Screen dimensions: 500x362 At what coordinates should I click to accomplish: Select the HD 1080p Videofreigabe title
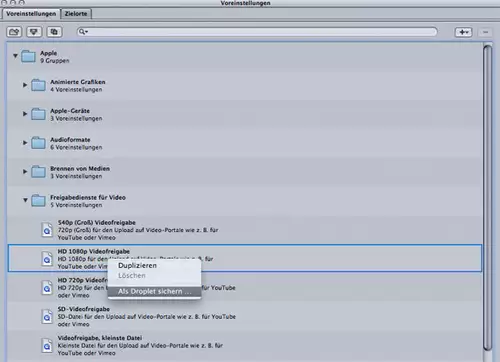pos(94,251)
